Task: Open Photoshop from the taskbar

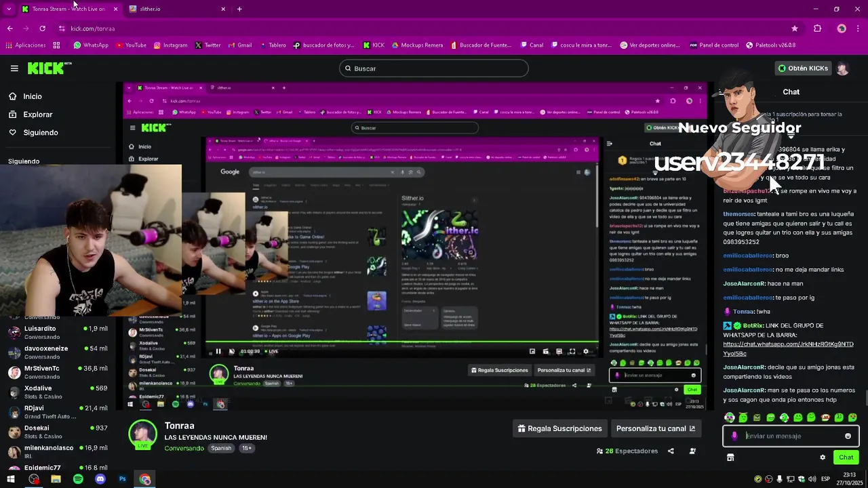Action: (x=123, y=479)
